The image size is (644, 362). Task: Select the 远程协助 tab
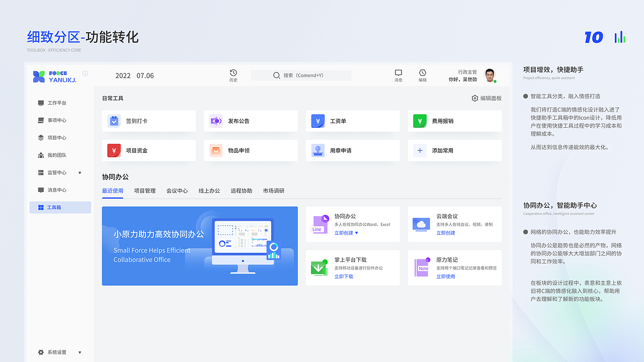[242, 191]
